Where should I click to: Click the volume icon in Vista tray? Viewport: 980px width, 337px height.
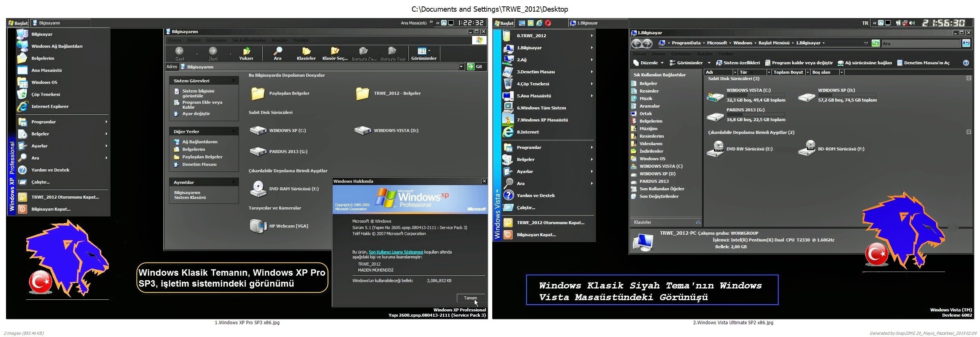coord(912,23)
